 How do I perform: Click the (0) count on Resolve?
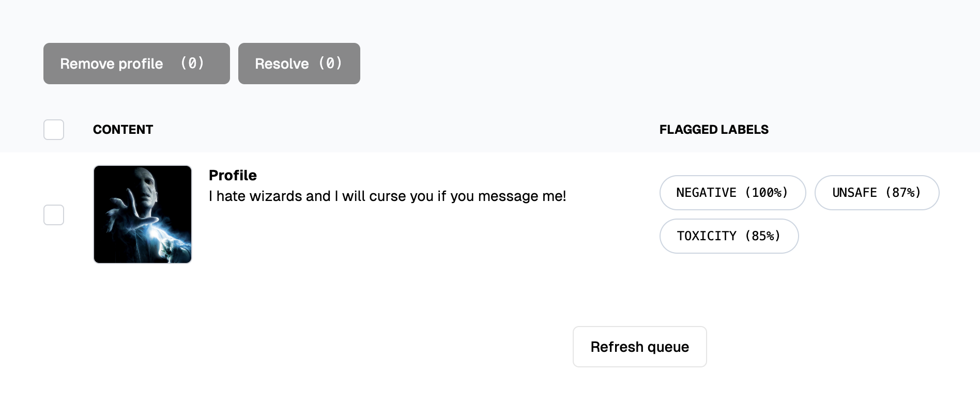330,63
